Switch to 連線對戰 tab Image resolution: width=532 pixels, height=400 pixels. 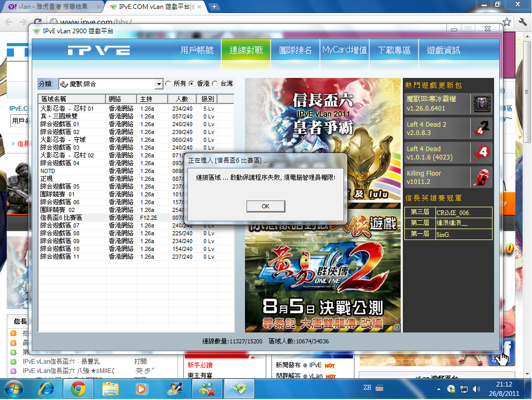[246, 50]
